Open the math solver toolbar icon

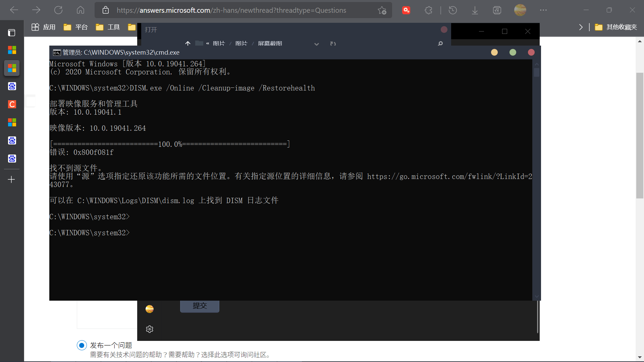[x=497, y=10]
